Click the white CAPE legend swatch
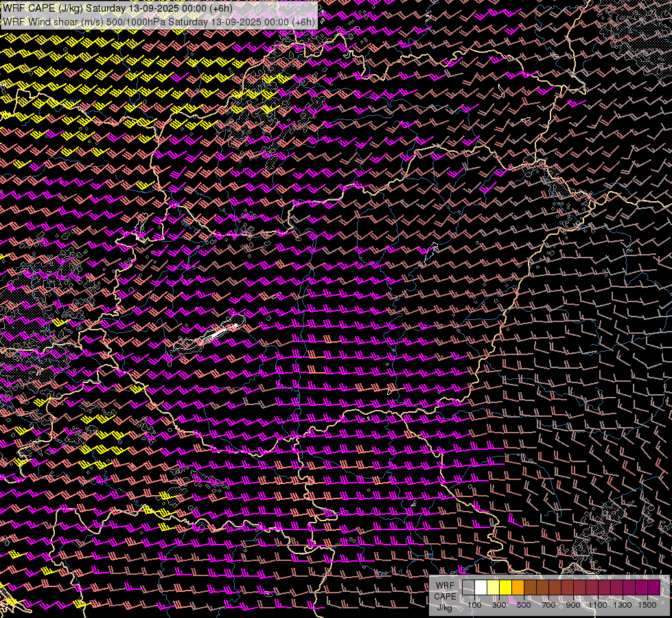 [481, 587]
